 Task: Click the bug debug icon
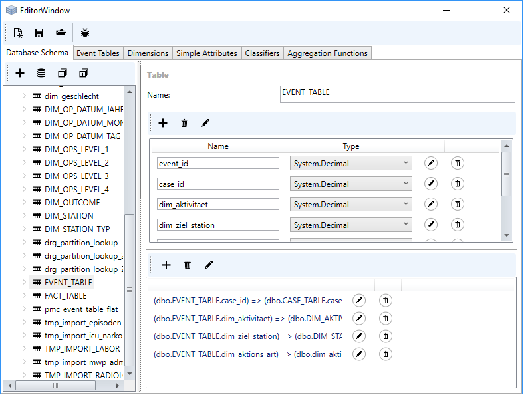click(85, 32)
